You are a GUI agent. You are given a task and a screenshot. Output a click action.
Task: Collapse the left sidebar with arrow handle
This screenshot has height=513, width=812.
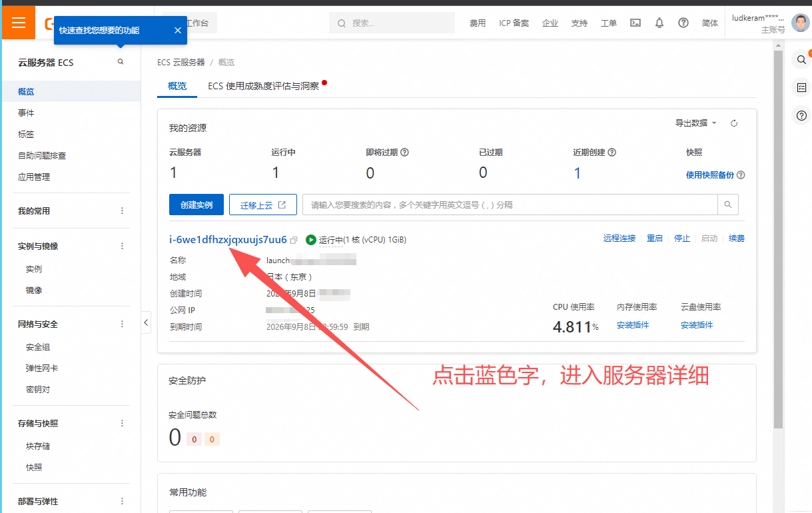146,323
